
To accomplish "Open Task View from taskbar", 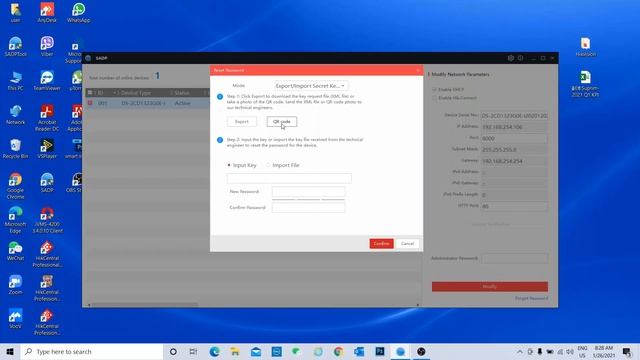I will [x=193, y=351].
